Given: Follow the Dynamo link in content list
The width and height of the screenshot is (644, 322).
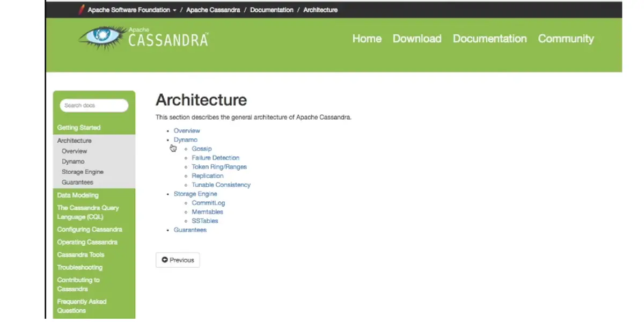Looking at the screenshot, I should pos(186,140).
